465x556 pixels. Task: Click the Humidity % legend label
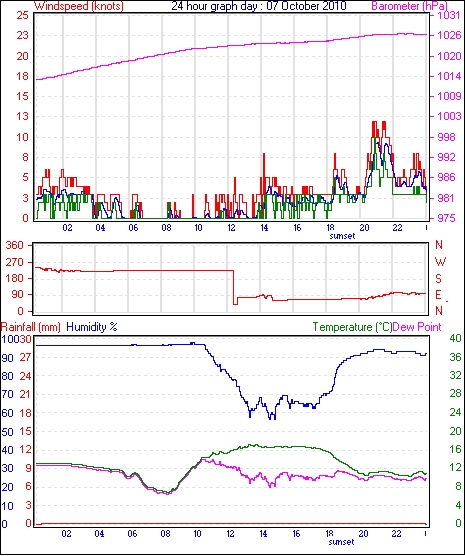pyautogui.click(x=92, y=327)
